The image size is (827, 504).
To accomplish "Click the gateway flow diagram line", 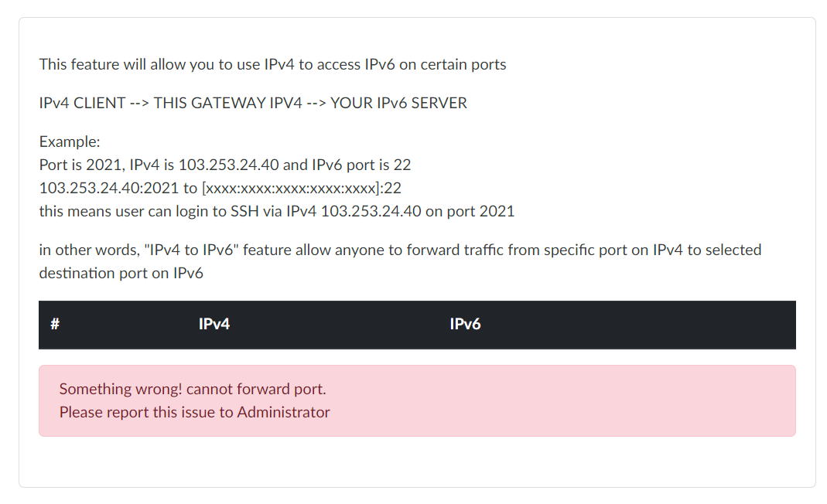I will pyautogui.click(x=253, y=102).
